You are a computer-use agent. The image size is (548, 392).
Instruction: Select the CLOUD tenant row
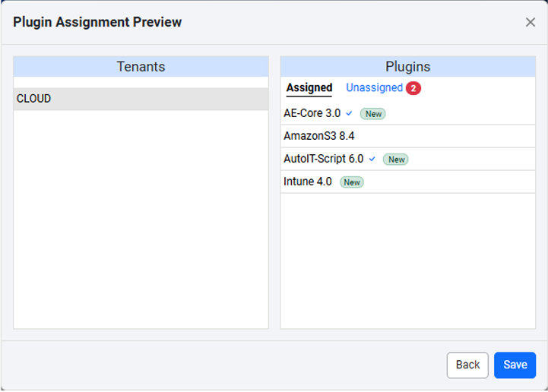coord(141,99)
